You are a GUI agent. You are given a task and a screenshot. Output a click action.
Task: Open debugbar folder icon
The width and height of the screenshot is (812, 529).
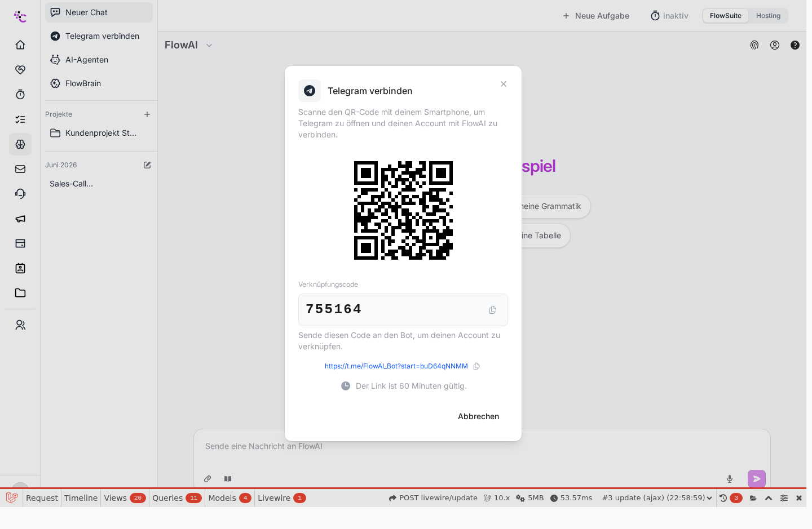[x=753, y=498]
